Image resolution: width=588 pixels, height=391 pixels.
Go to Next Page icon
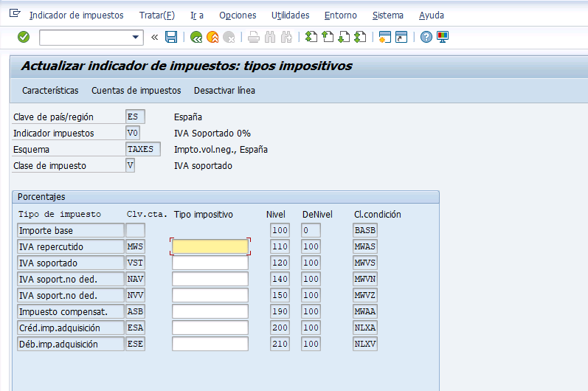coord(344,37)
